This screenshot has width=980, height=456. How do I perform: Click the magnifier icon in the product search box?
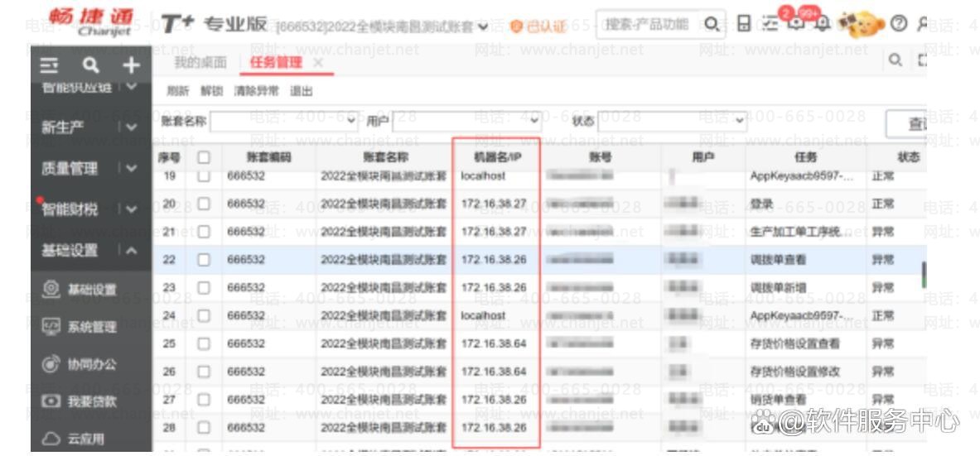[712, 24]
